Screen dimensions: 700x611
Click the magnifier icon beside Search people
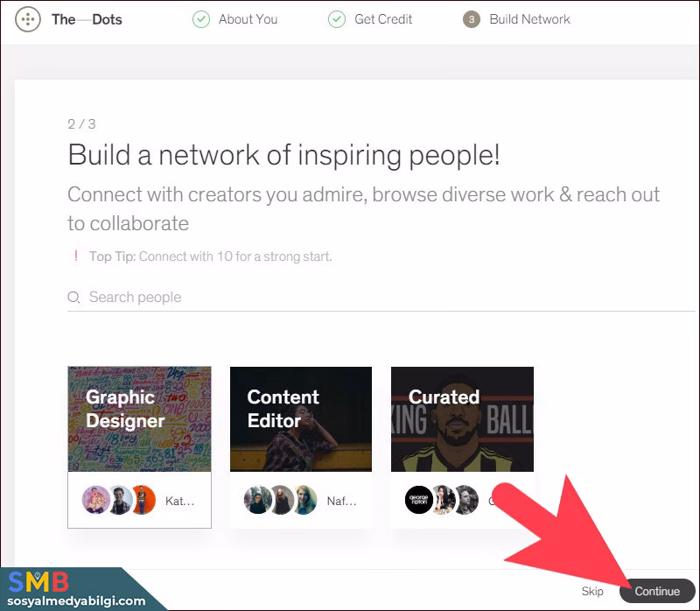[x=74, y=298]
